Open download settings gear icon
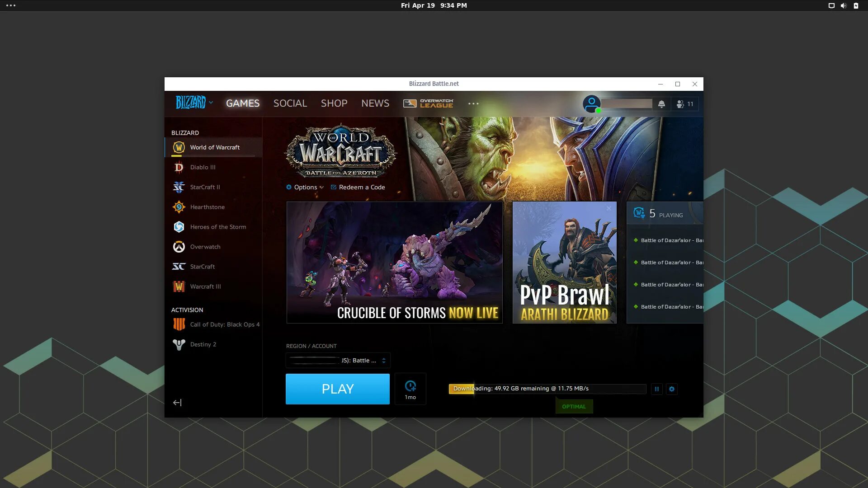This screenshot has width=868, height=488. click(672, 389)
